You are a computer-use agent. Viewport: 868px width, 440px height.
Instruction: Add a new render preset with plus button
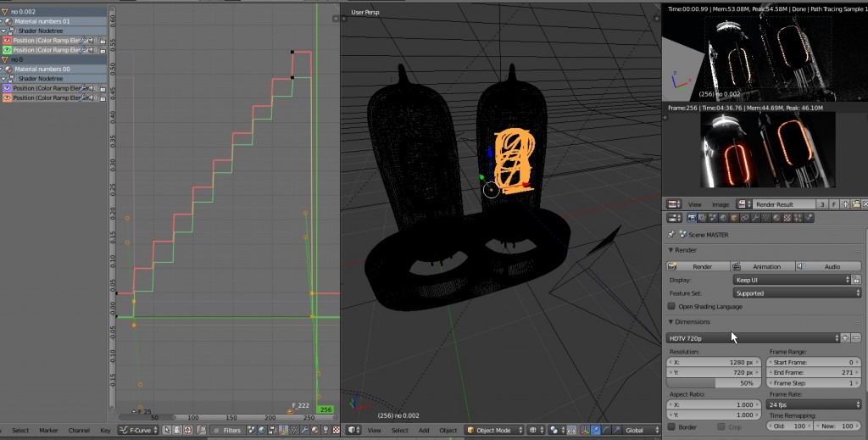[x=844, y=338]
